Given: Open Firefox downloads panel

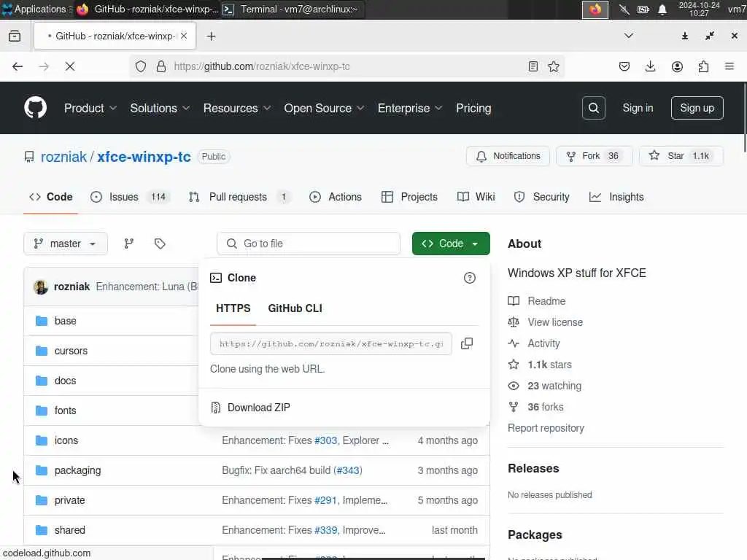Looking at the screenshot, I should pos(650,66).
